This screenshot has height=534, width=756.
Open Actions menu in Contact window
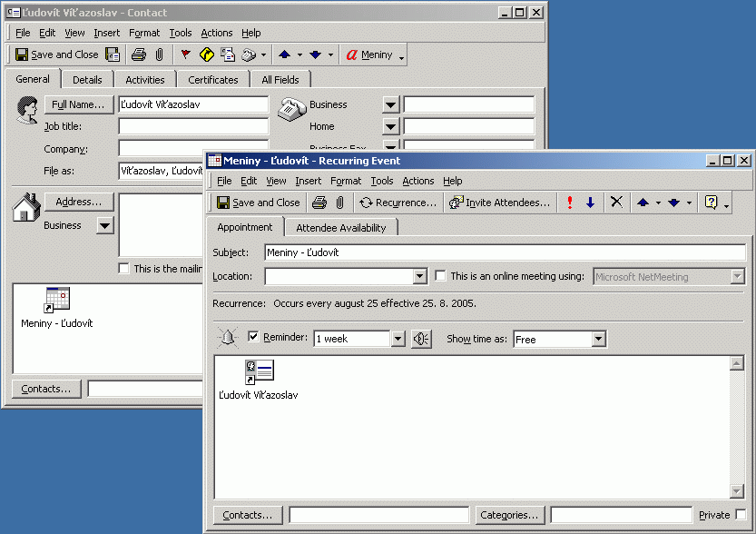point(217,33)
